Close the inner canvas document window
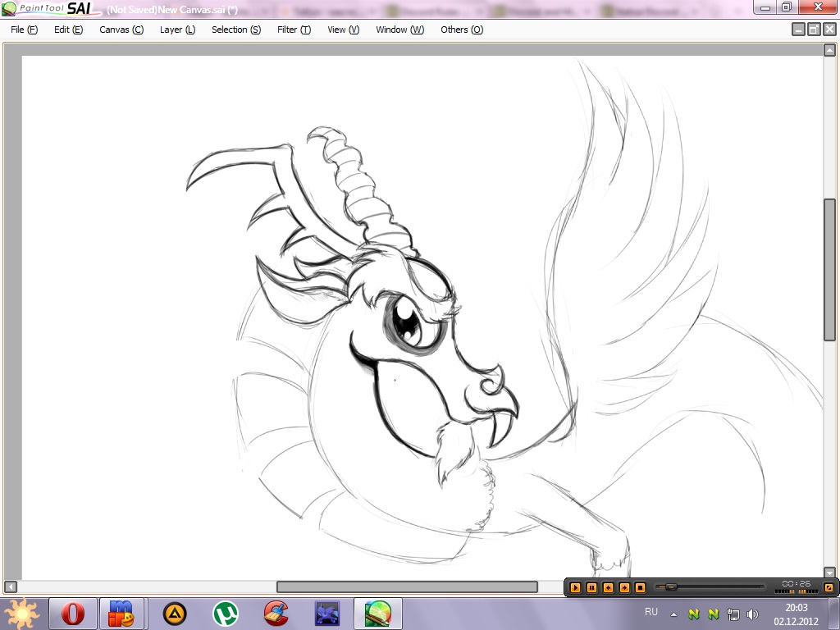Viewport: 840px width, 630px height. coord(829,30)
